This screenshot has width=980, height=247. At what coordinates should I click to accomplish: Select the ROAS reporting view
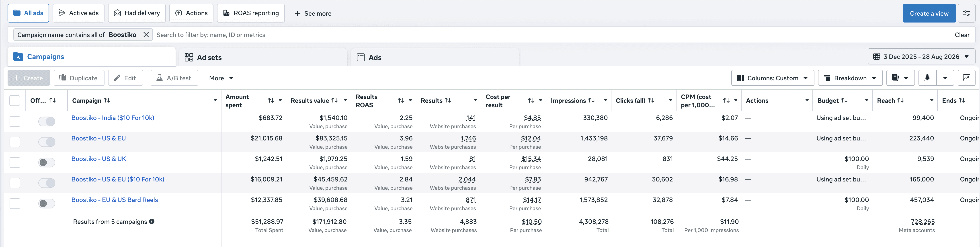pos(251,13)
